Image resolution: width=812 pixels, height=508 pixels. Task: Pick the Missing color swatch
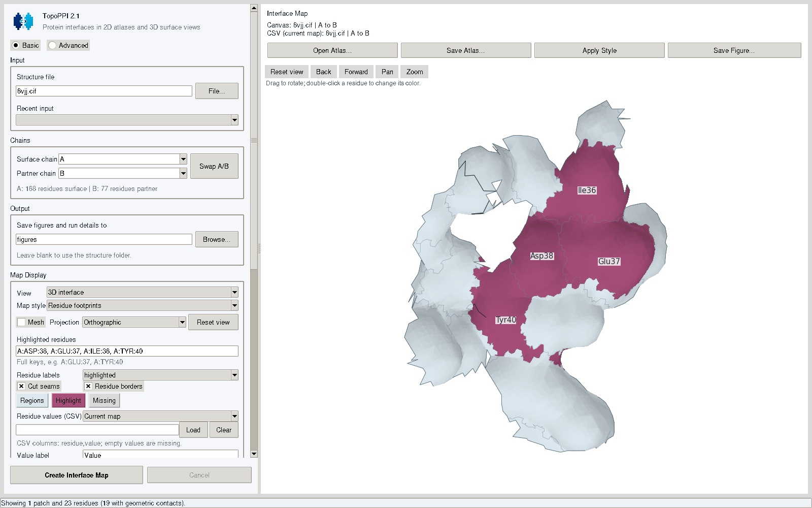point(104,400)
